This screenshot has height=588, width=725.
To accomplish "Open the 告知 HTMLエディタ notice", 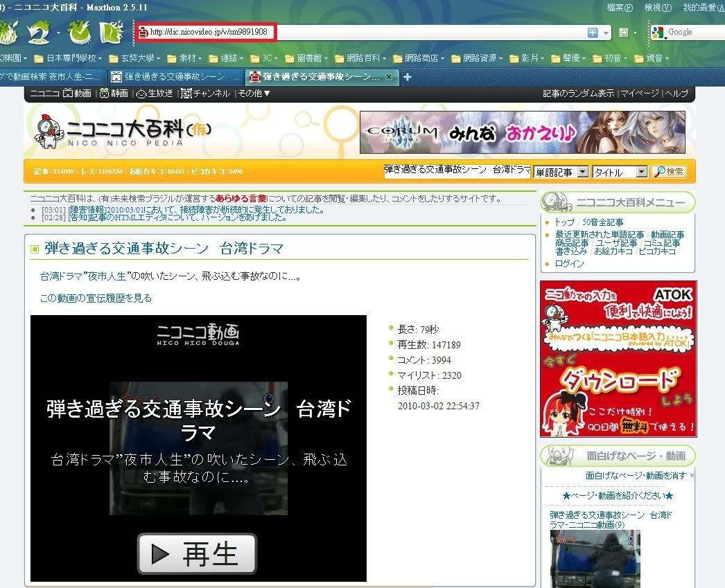I will coord(177,217).
